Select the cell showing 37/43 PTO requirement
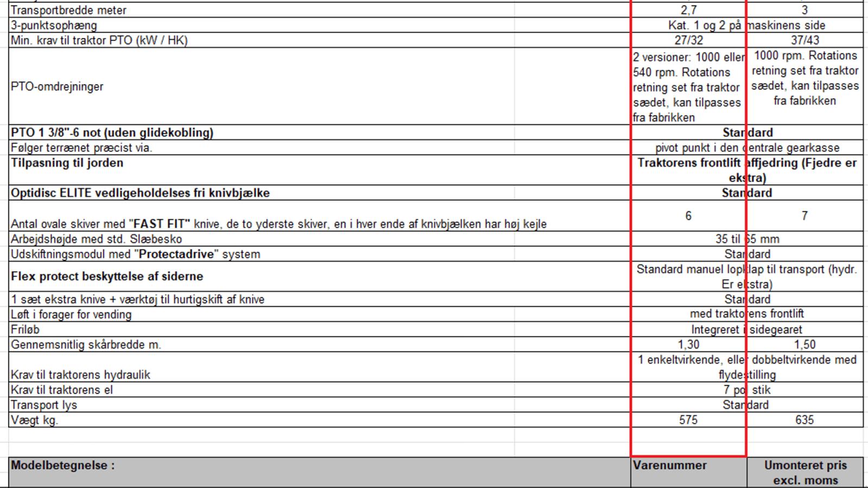 point(805,41)
